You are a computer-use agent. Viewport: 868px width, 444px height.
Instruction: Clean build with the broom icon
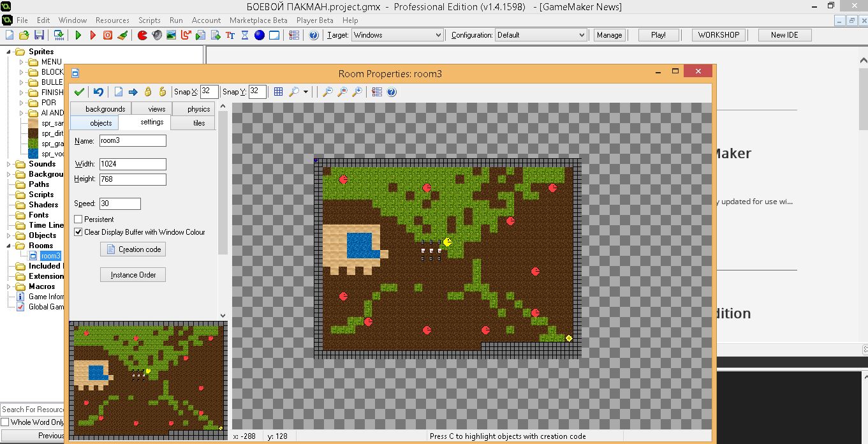(x=123, y=35)
